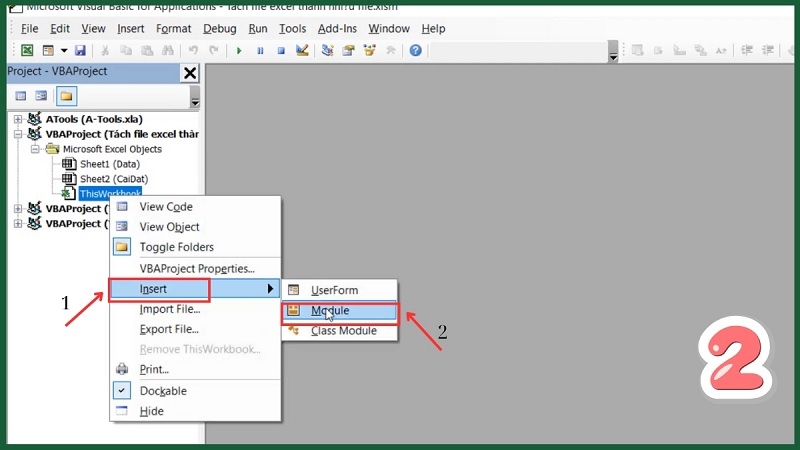Screen dimensions: 800x450
Task: Select ATools (A-Tools.xla) in the project tree
Action: tap(94, 119)
